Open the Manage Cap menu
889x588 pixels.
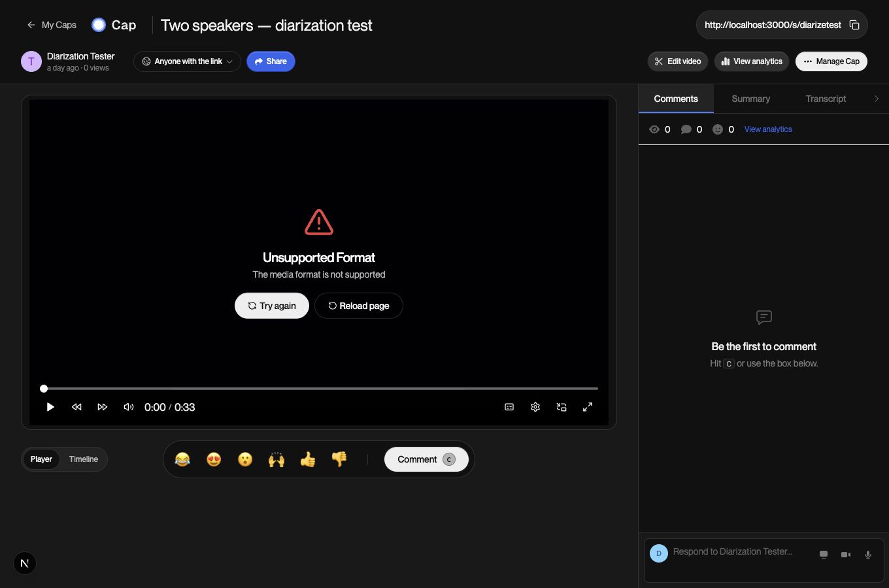831,61
